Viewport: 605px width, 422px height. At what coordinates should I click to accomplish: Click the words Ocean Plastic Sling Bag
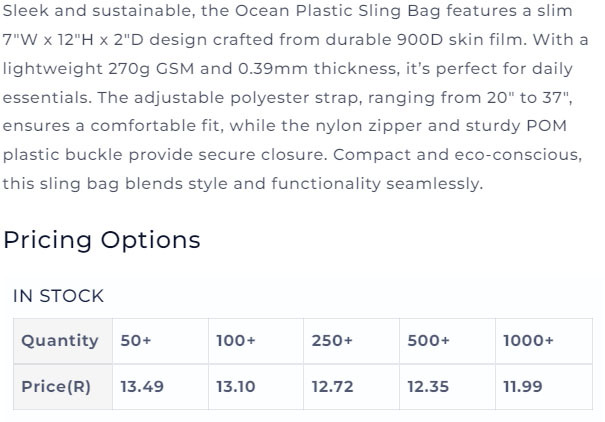(338, 11)
